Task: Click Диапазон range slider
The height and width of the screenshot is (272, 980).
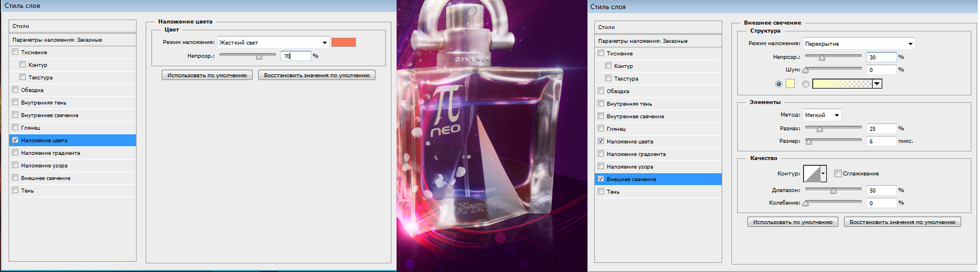Action: (x=833, y=190)
